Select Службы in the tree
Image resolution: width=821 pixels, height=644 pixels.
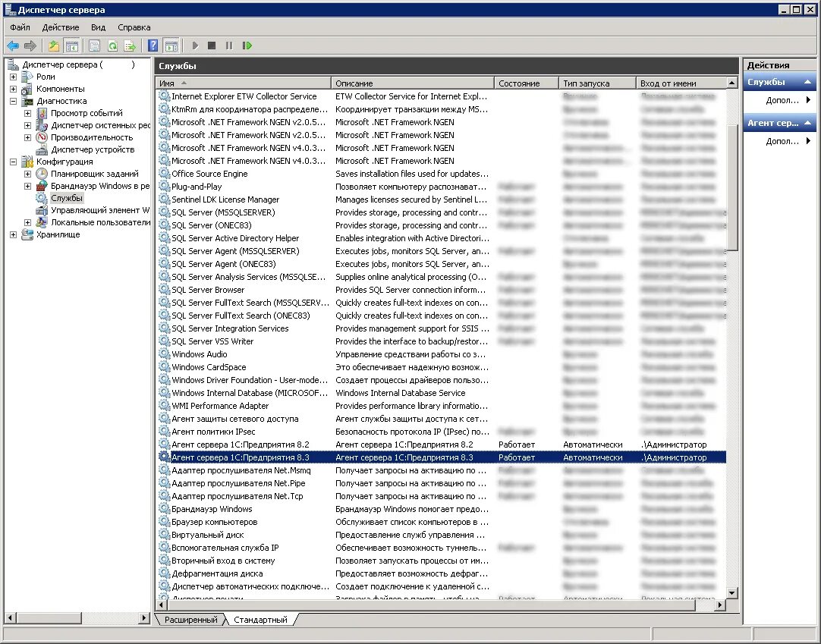tap(67, 198)
